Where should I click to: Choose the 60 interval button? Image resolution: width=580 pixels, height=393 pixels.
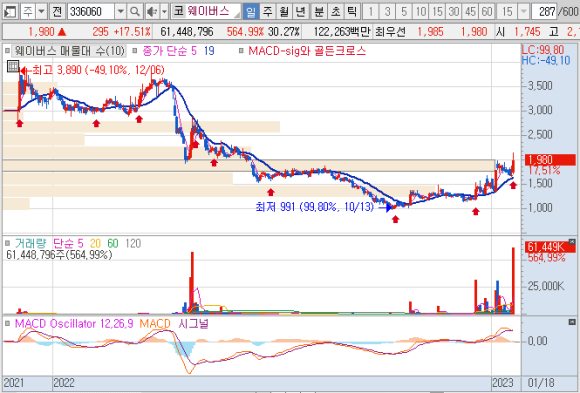point(487,11)
